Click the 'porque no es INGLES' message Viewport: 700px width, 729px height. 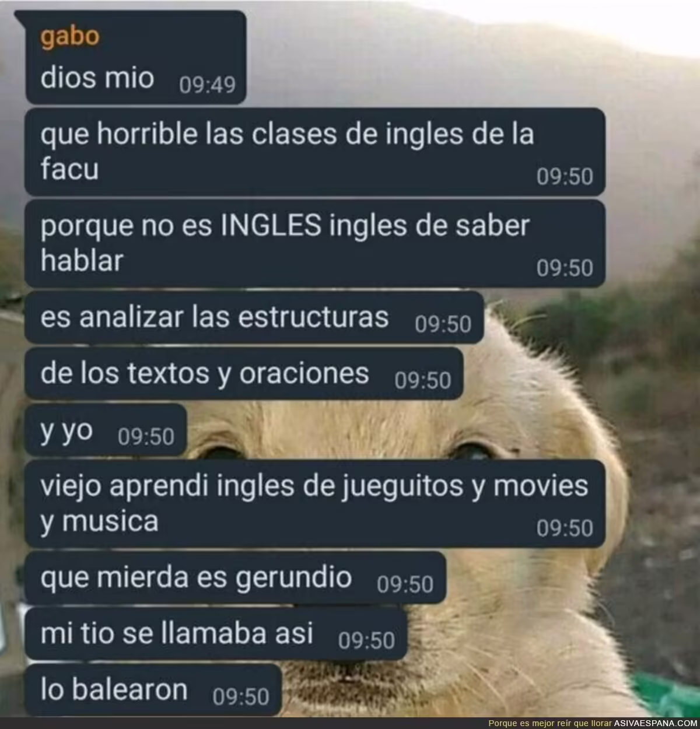[315, 243]
